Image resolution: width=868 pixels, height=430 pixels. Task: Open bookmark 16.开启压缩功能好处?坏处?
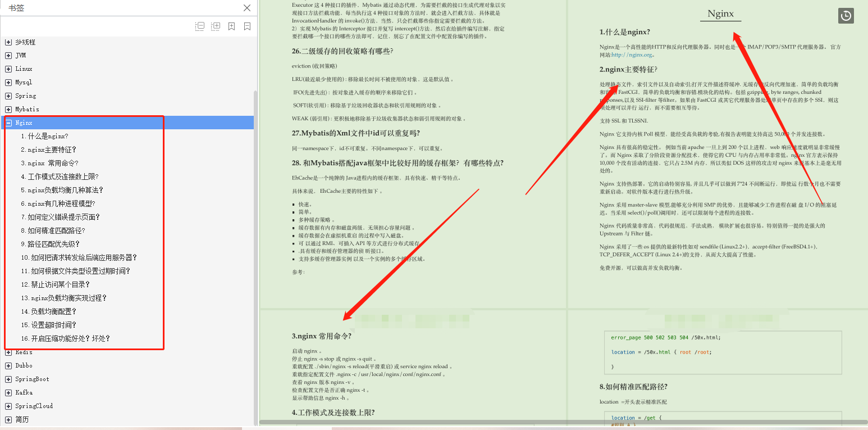tap(66, 338)
